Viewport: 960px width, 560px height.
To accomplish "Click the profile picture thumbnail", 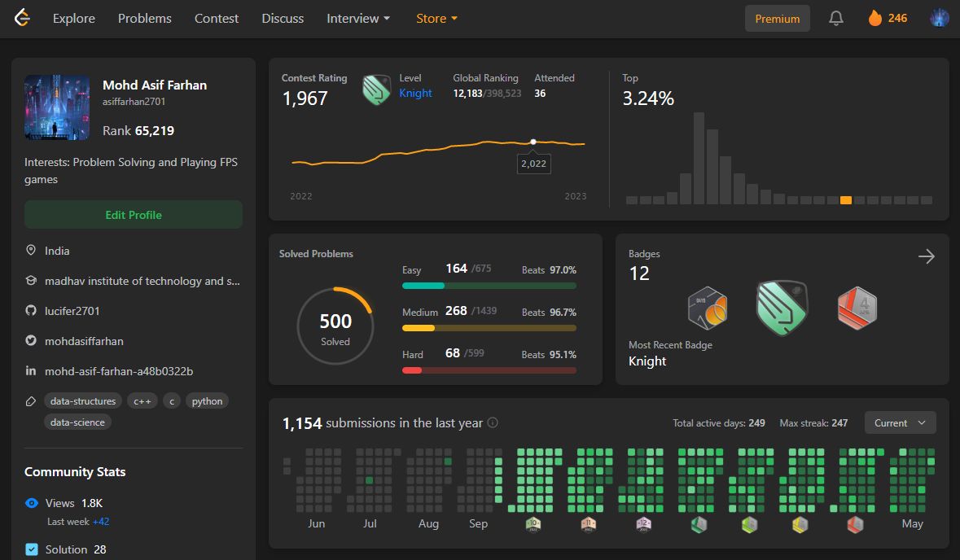I will click(57, 107).
